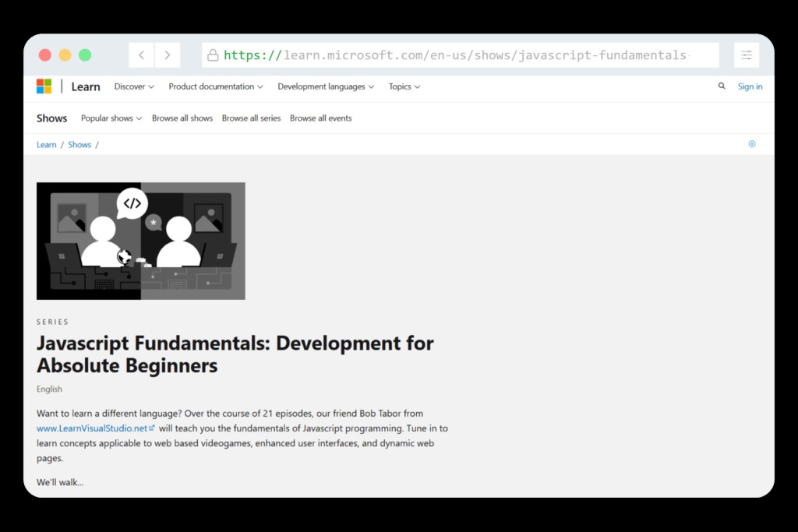This screenshot has width=798, height=532.
Task: Click the Shows breadcrumb link
Action: tap(79, 144)
